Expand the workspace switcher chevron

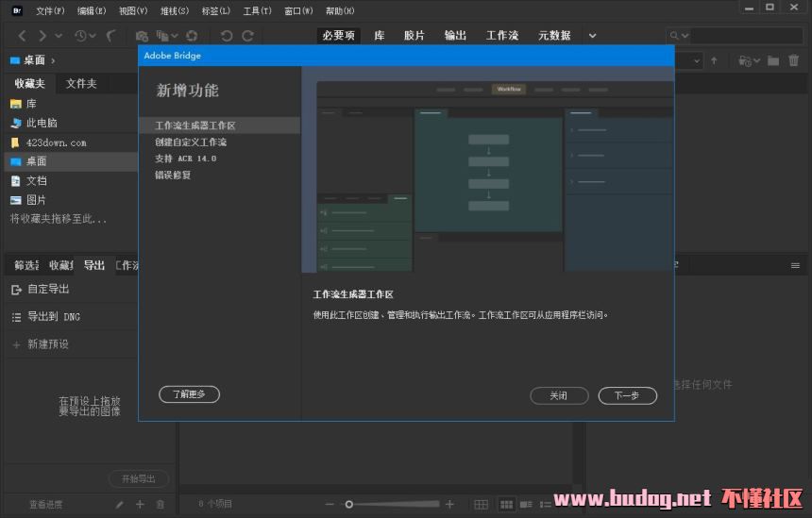click(592, 36)
